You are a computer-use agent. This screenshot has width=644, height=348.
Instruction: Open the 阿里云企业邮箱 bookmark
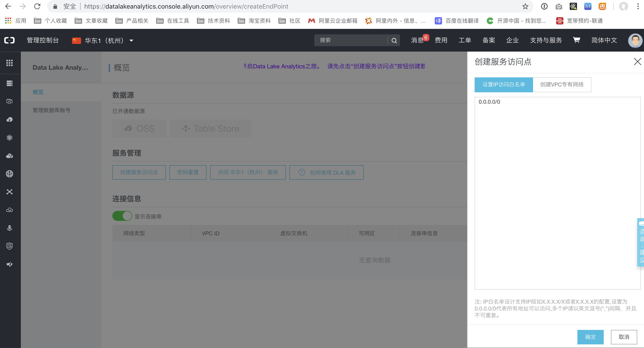[x=333, y=21]
